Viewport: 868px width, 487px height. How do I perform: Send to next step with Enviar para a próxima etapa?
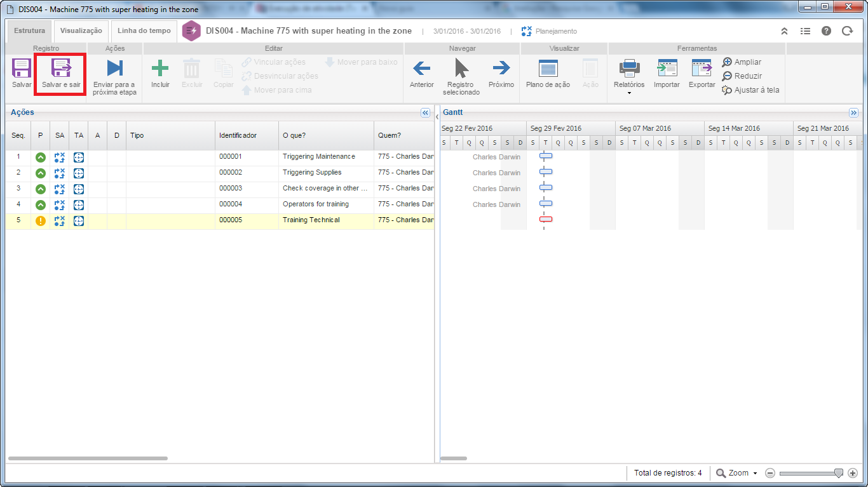114,77
